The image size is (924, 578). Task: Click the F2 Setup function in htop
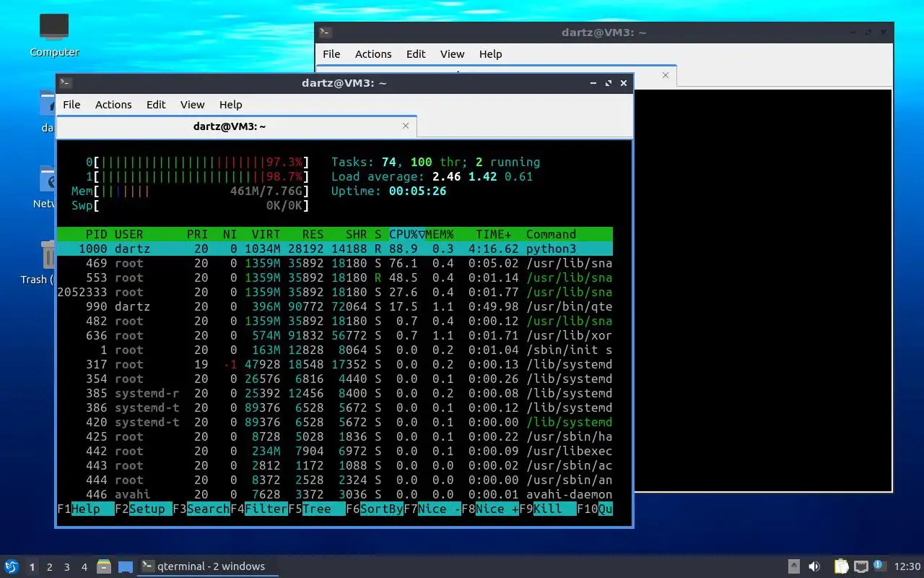144,509
